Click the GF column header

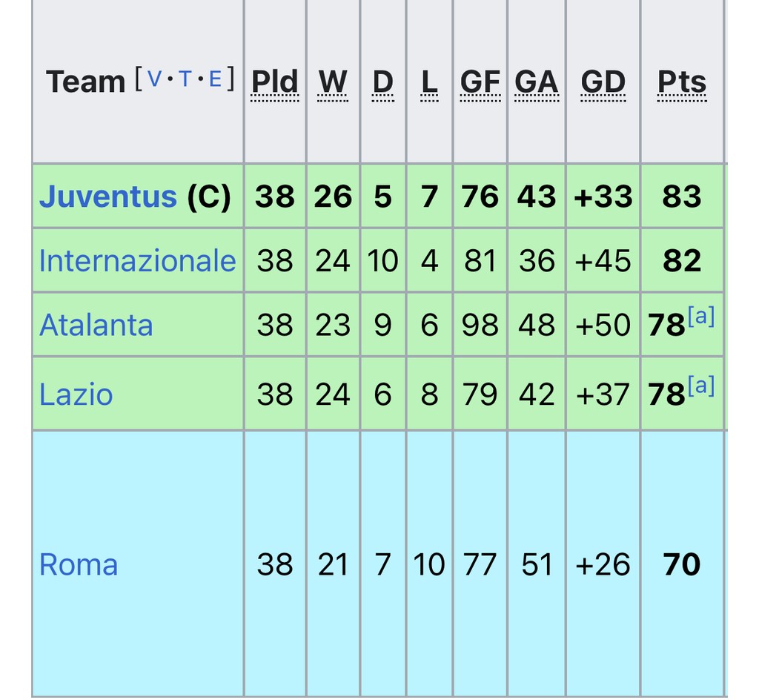pyautogui.click(x=480, y=82)
